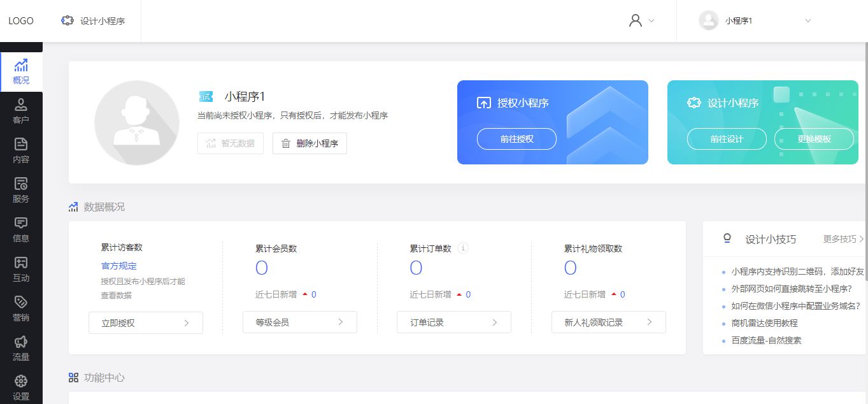Click the info icon beside 累计订单数
Image resolution: width=868 pixels, height=404 pixels.
(463, 248)
